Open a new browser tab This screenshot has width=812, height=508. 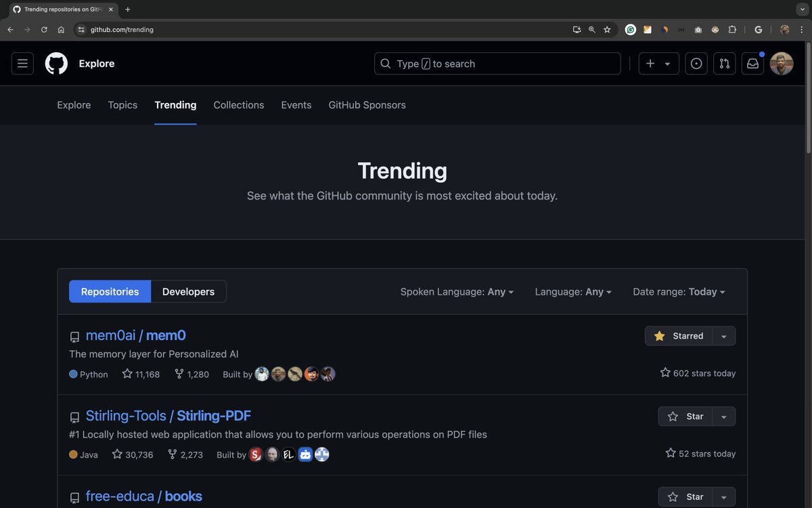128,9
